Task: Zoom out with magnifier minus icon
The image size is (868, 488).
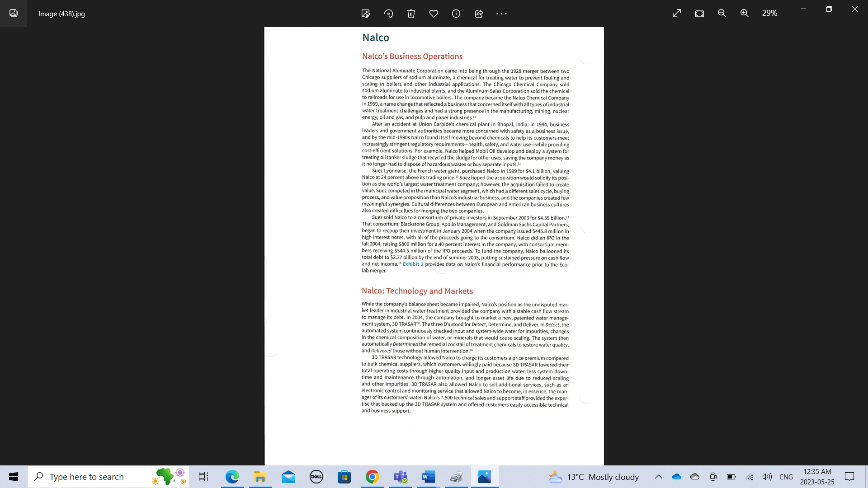Action: click(722, 14)
